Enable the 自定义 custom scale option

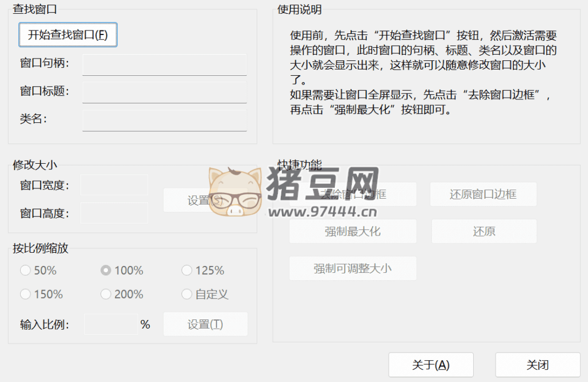point(187,294)
